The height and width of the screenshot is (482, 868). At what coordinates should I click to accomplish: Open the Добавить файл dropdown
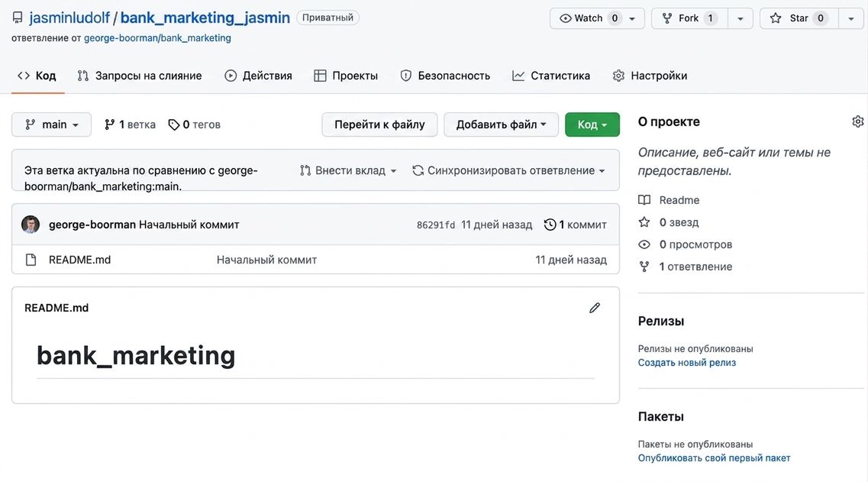click(501, 125)
